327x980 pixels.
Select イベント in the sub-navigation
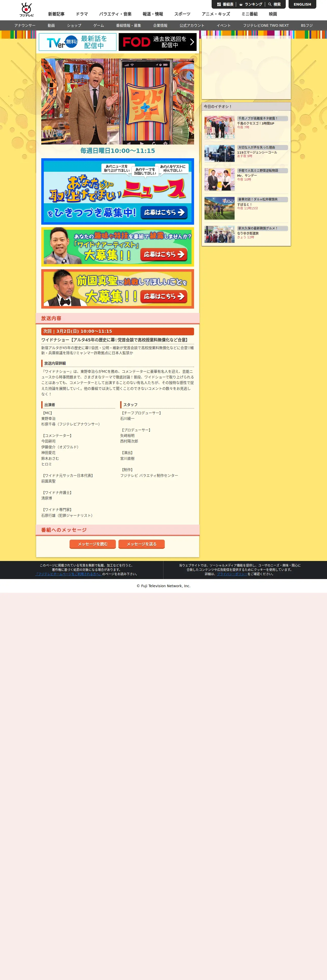coord(224,25)
